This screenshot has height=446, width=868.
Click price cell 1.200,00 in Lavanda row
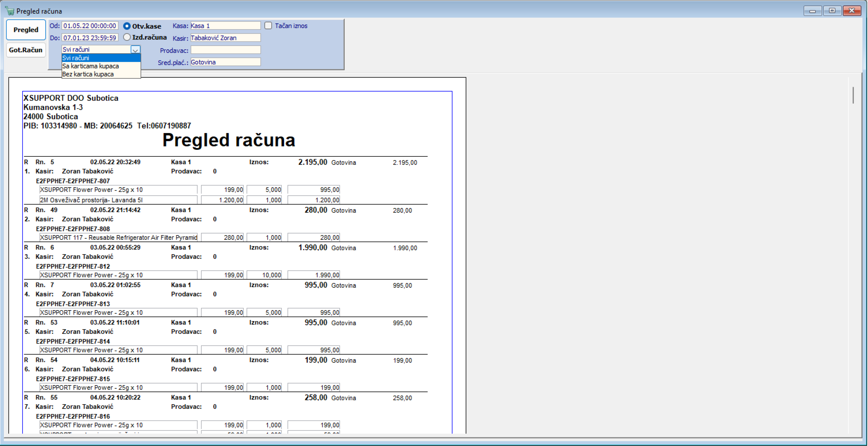point(222,200)
